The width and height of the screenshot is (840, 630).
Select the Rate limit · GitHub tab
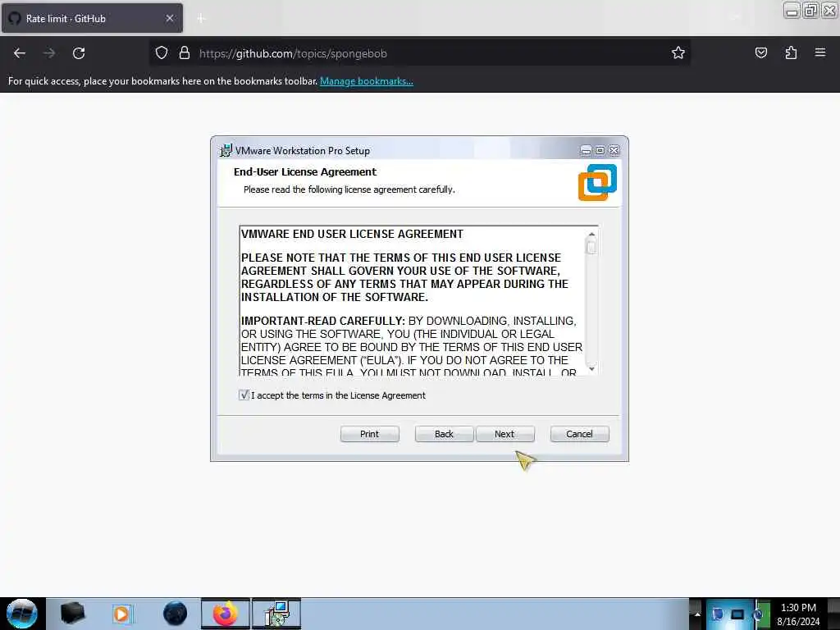tap(92, 18)
